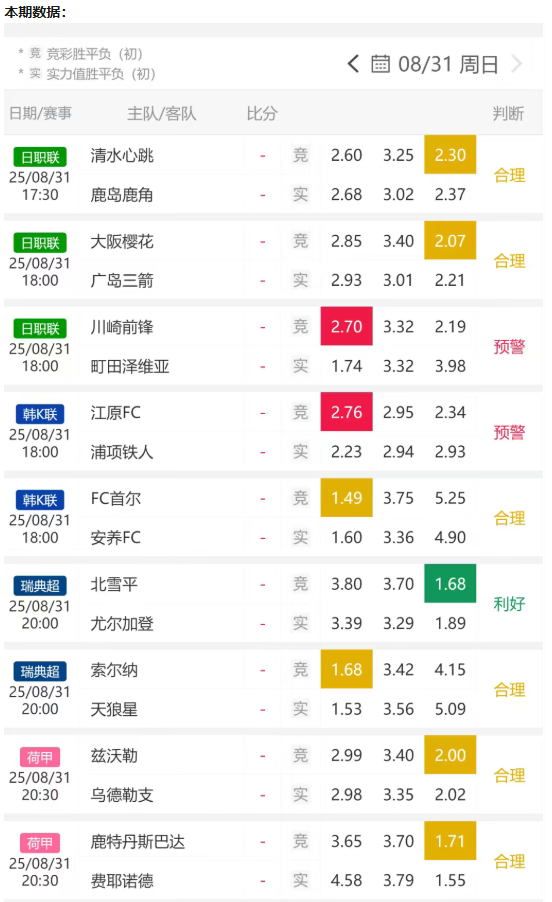The width and height of the screenshot is (552, 902).
Task: Click 实 icon in 鹿岛鹿角 row
Action: click(x=300, y=194)
